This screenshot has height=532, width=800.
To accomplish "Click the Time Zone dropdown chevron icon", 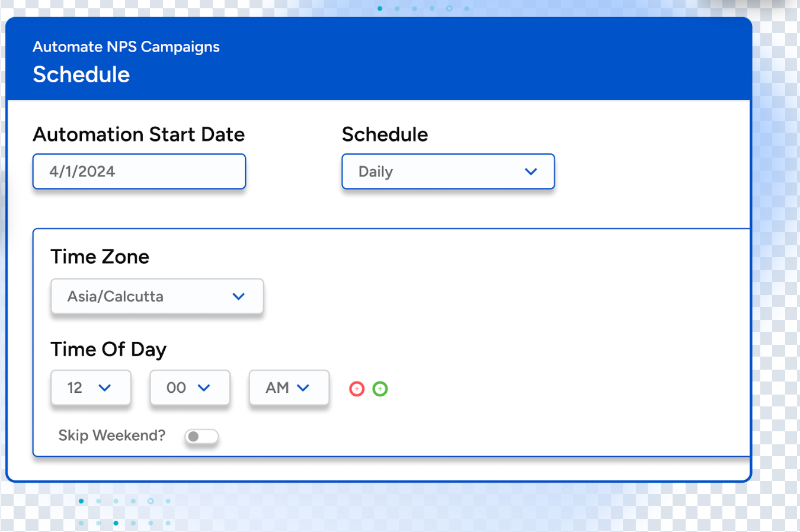I will coord(239,296).
